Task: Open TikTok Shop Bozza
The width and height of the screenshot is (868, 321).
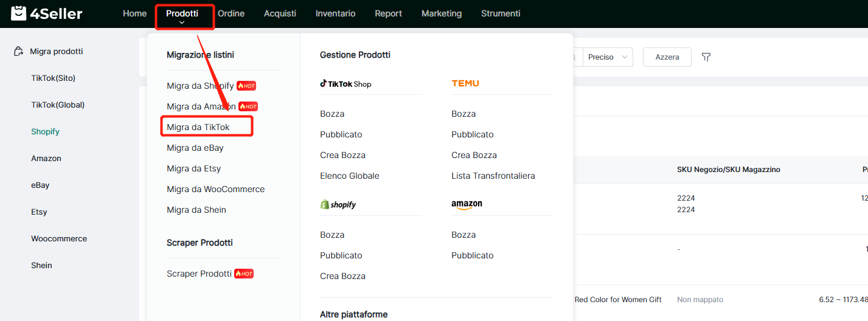Action: coord(332,114)
